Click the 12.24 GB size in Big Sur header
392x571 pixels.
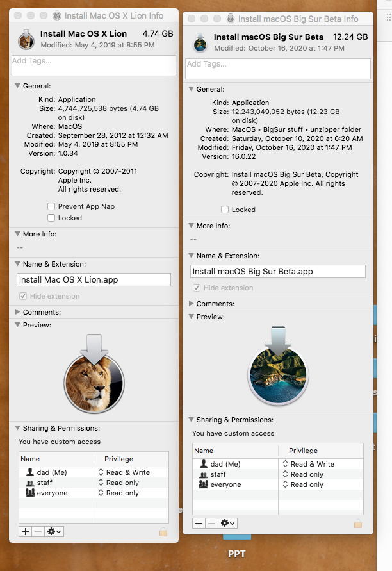pyautogui.click(x=350, y=37)
